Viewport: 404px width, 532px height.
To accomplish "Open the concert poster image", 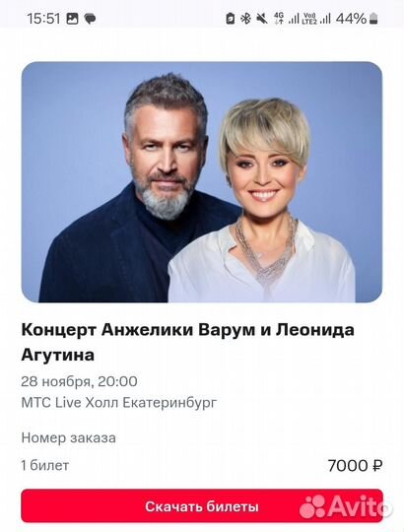I will click(x=202, y=182).
